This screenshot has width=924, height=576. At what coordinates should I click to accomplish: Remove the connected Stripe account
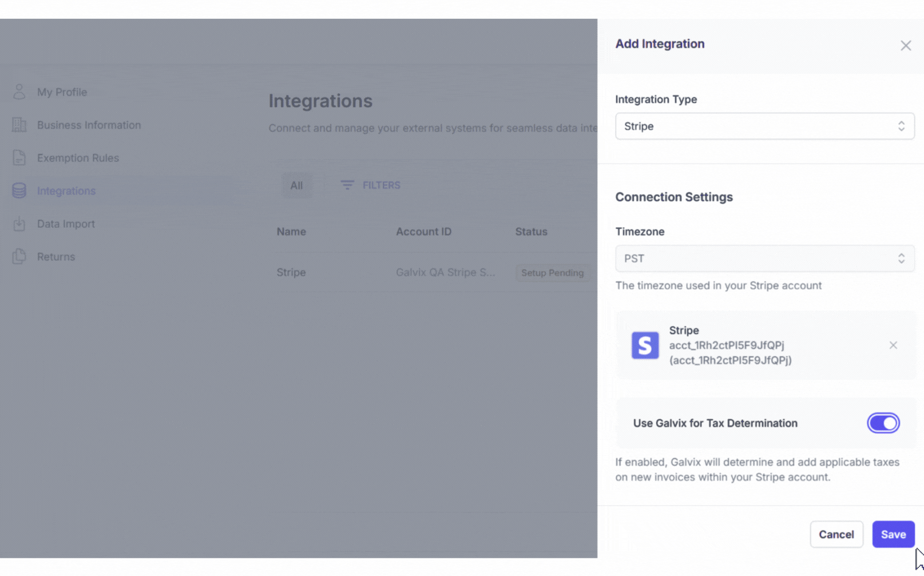893,345
